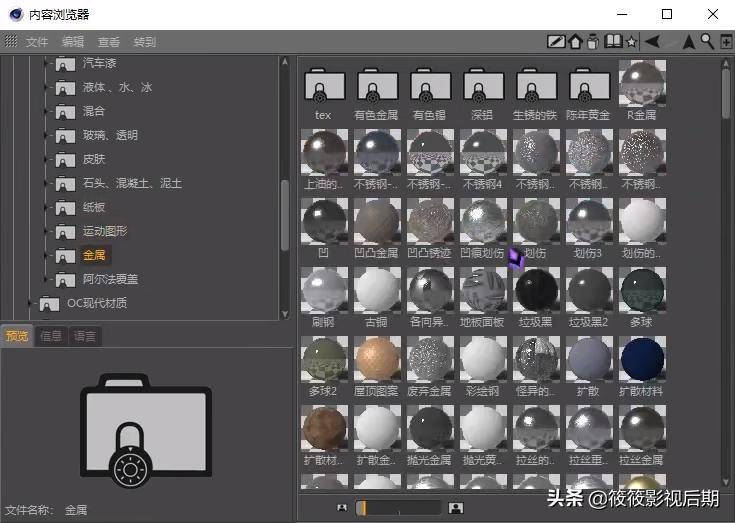The image size is (735, 523).
Task: Click small thumbnail size icon left of slider
Action: tap(342, 508)
